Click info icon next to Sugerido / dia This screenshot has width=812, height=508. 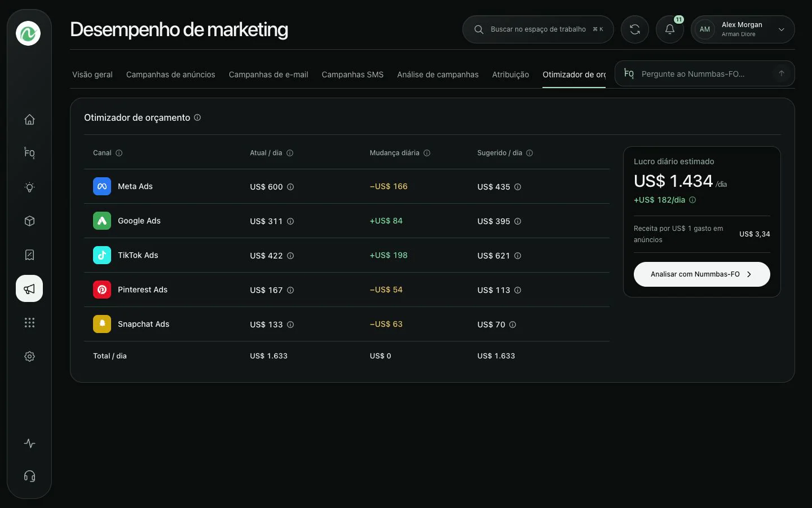[x=529, y=153]
